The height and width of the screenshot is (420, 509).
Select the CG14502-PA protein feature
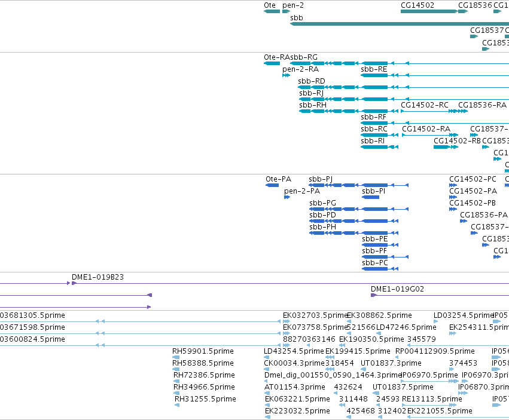tap(453, 197)
